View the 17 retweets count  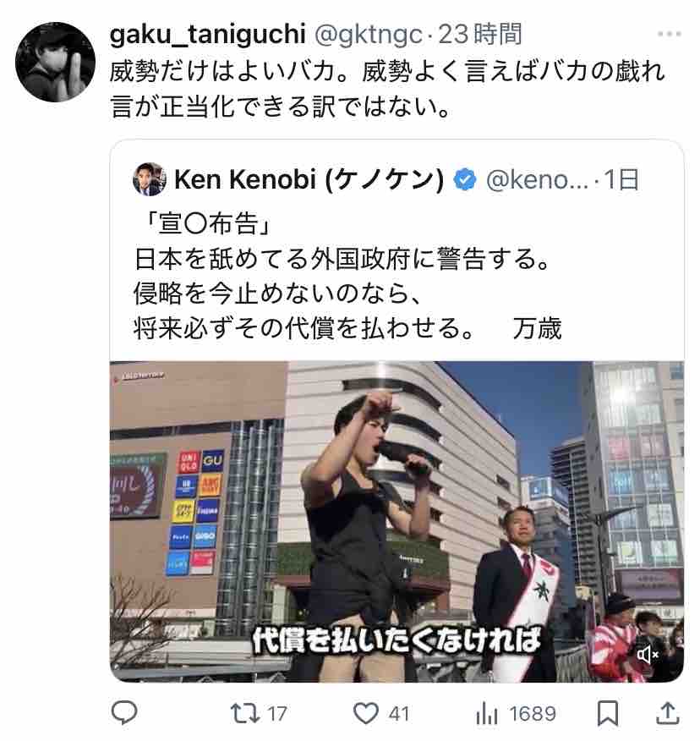277,714
